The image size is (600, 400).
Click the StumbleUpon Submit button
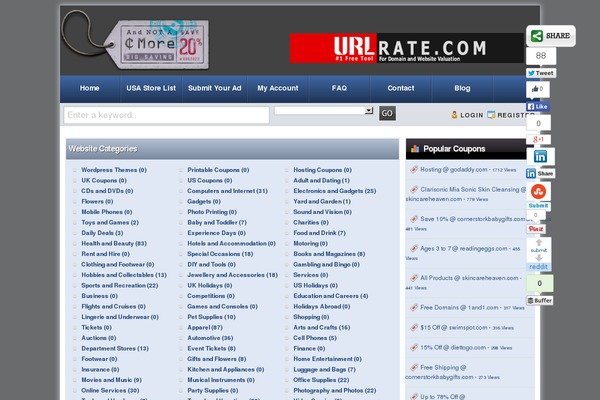click(538, 206)
